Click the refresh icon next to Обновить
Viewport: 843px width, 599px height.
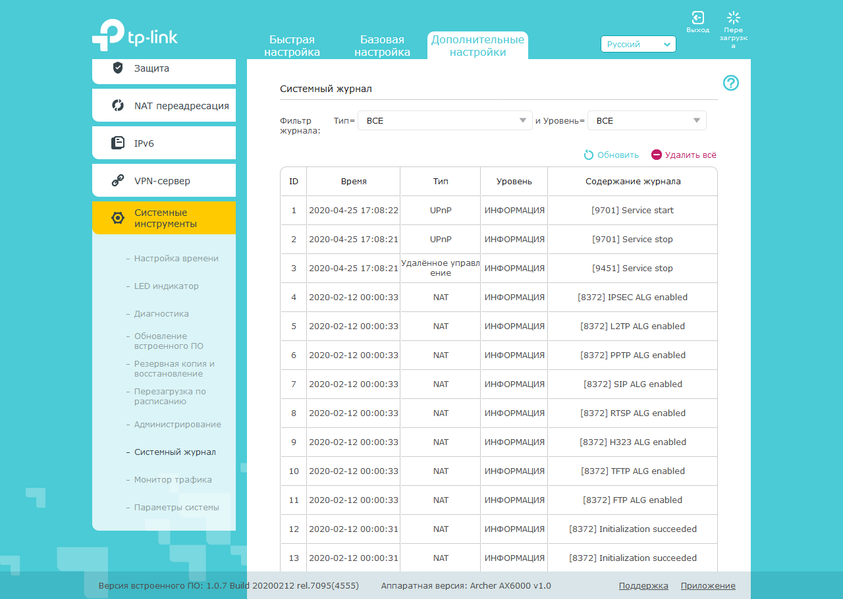588,155
